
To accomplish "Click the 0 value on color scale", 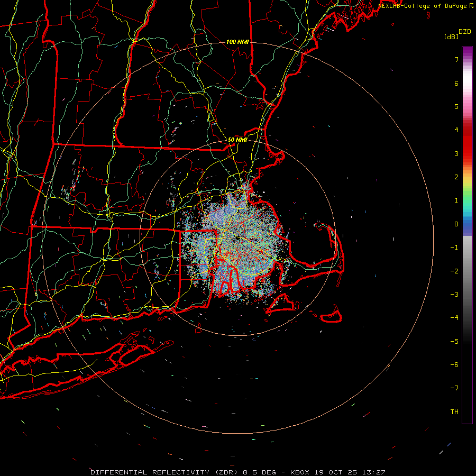I will tap(456, 224).
